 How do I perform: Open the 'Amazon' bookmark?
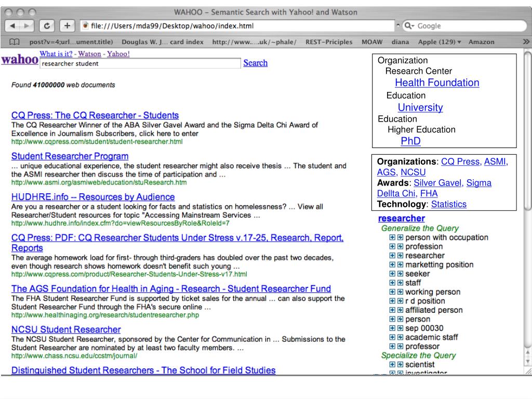pos(482,42)
